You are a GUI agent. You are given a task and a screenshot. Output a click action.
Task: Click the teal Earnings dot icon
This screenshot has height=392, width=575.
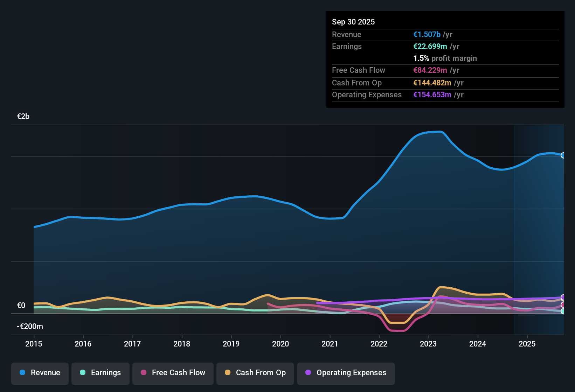coord(83,373)
